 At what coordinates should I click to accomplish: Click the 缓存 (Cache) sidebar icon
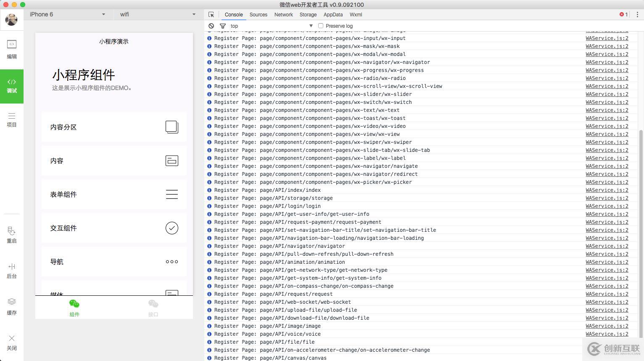pos(12,307)
